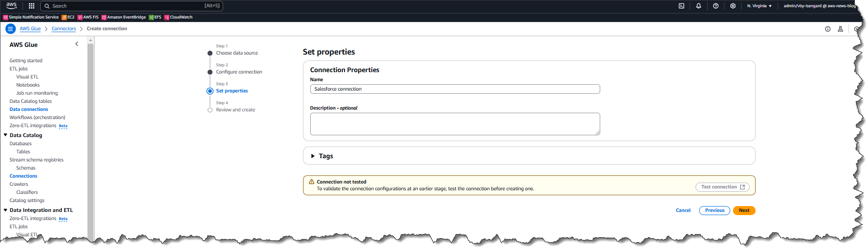
Task: Open Getting started in sidebar
Action: (26, 60)
